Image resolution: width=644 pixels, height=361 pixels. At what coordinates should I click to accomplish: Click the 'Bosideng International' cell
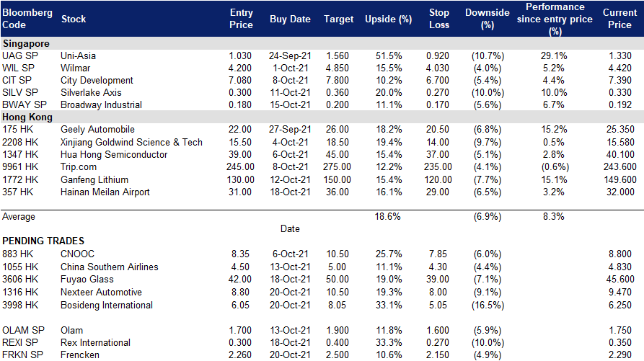pos(107,306)
